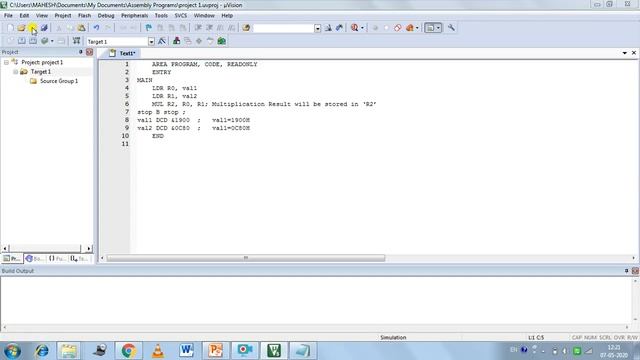Collapse the Project: project1 tree node

(7, 62)
